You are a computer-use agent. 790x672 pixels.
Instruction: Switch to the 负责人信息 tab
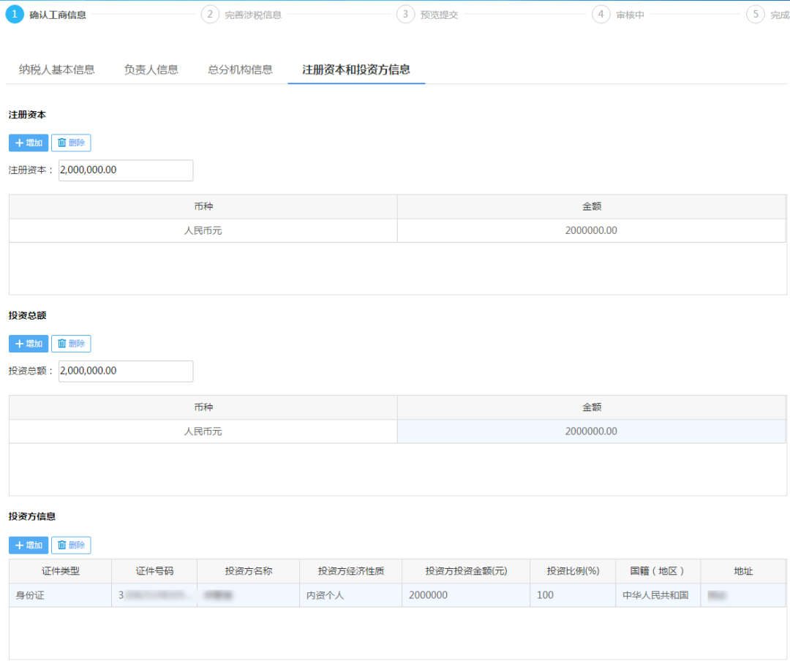151,69
